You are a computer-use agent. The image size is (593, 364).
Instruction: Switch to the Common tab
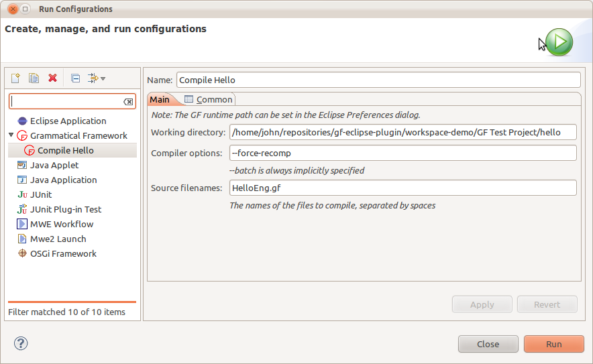click(209, 99)
